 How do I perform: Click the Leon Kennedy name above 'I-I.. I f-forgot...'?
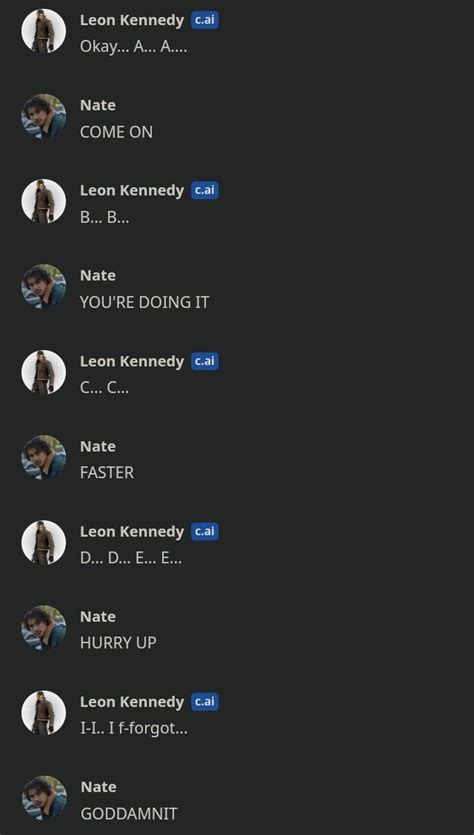click(x=132, y=702)
